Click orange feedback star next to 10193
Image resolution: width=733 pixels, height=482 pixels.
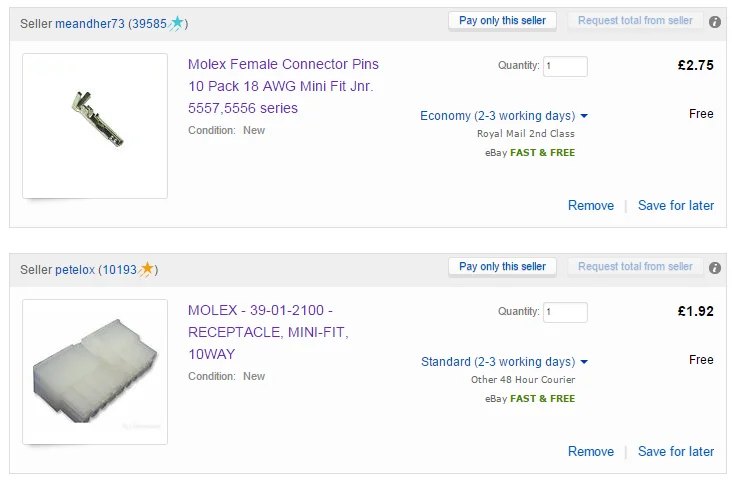click(146, 269)
